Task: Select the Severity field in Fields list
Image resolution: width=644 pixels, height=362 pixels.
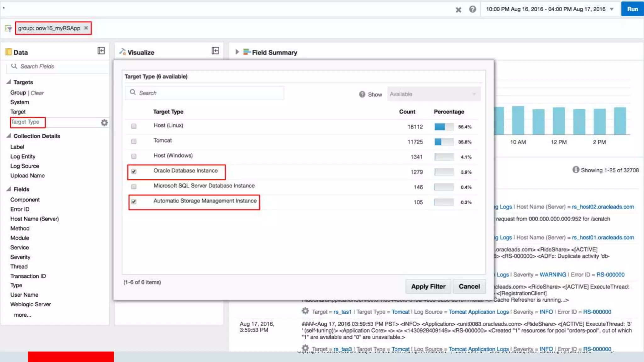Action: (20, 257)
